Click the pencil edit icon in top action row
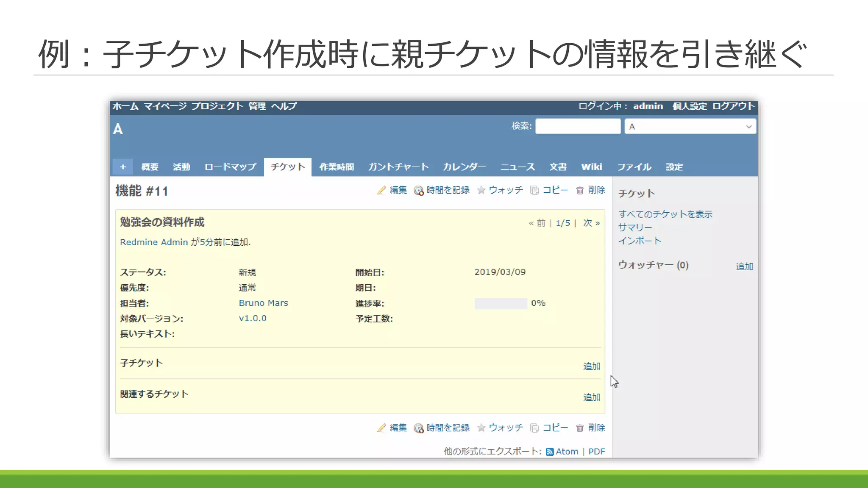868x488 pixels. [381, 191]
